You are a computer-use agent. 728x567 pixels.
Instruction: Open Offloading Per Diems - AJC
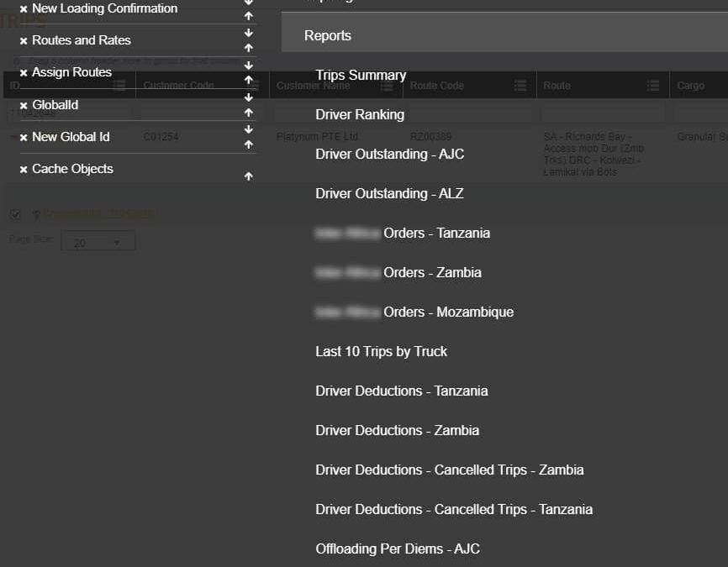398,549
